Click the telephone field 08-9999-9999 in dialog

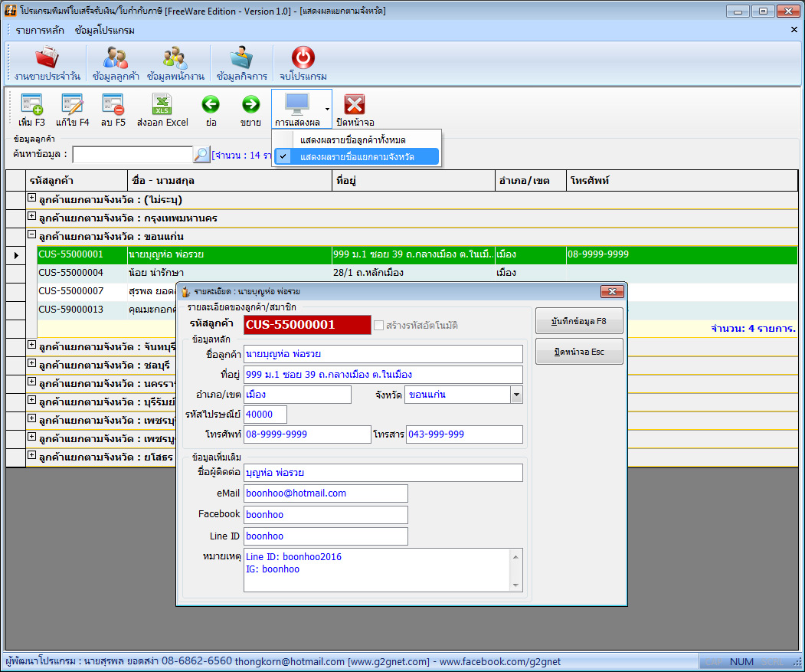307,434
